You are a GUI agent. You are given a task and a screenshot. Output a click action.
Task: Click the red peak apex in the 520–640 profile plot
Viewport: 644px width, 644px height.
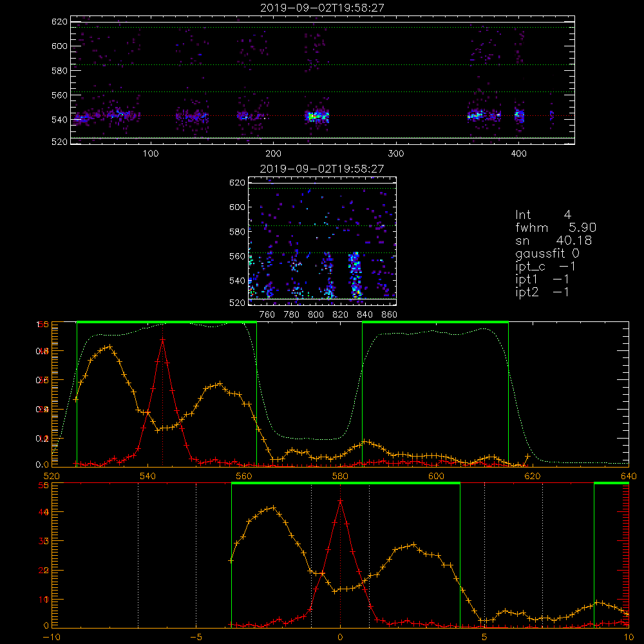163,339
